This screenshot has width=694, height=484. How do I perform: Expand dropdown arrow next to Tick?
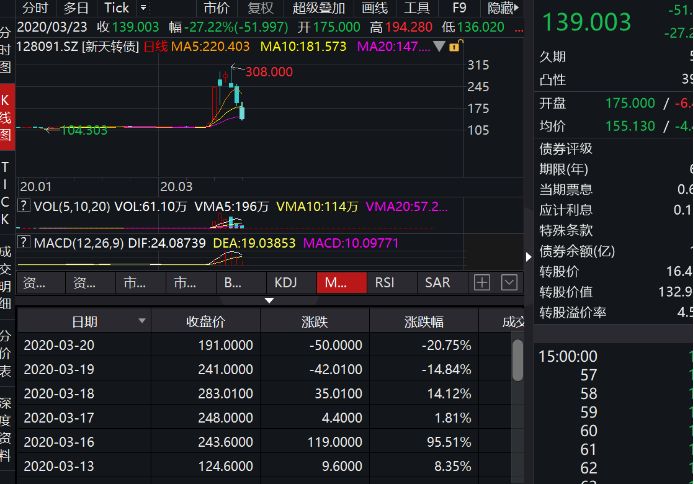click(x=141, y=8)
